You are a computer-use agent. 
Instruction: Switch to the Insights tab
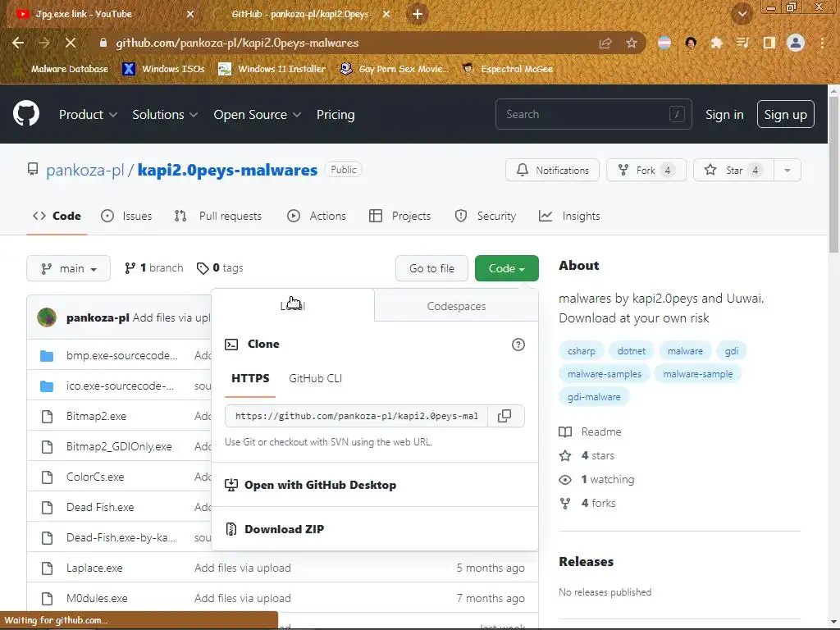pos(569,216)
